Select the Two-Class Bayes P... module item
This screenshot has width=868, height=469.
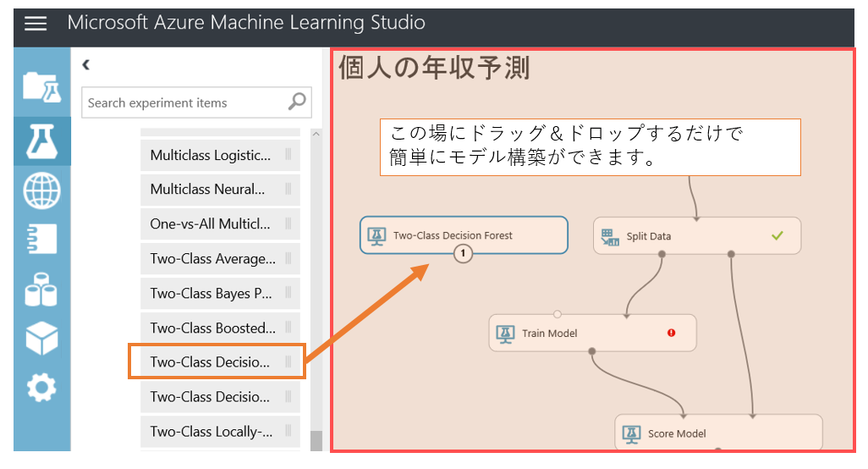click(220, 294)
